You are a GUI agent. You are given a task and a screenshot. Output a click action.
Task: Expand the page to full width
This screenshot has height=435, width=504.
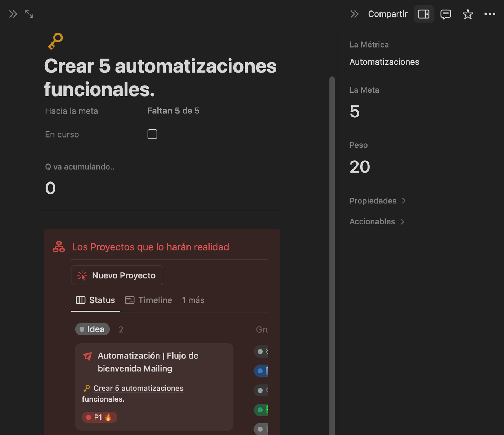tap(29, 14)
